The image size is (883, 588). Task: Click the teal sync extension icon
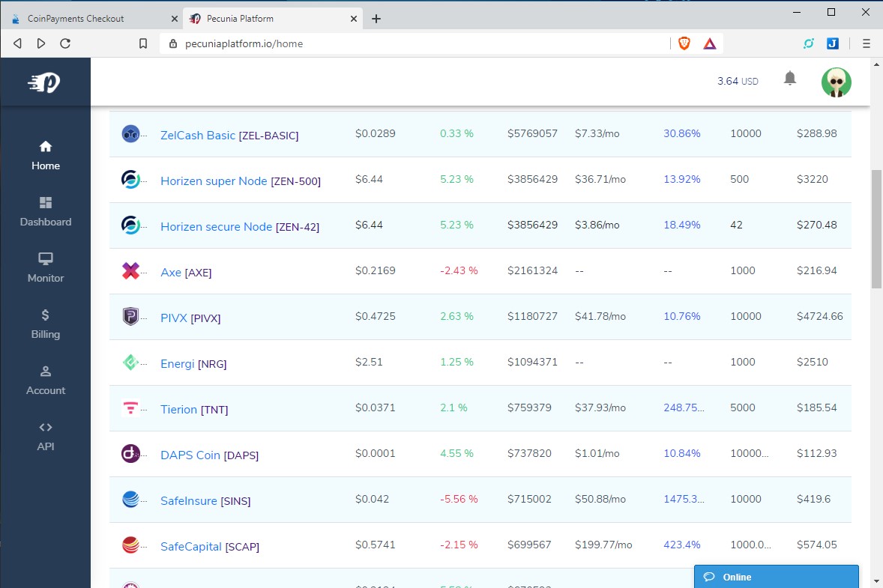(x=809, y=43)
